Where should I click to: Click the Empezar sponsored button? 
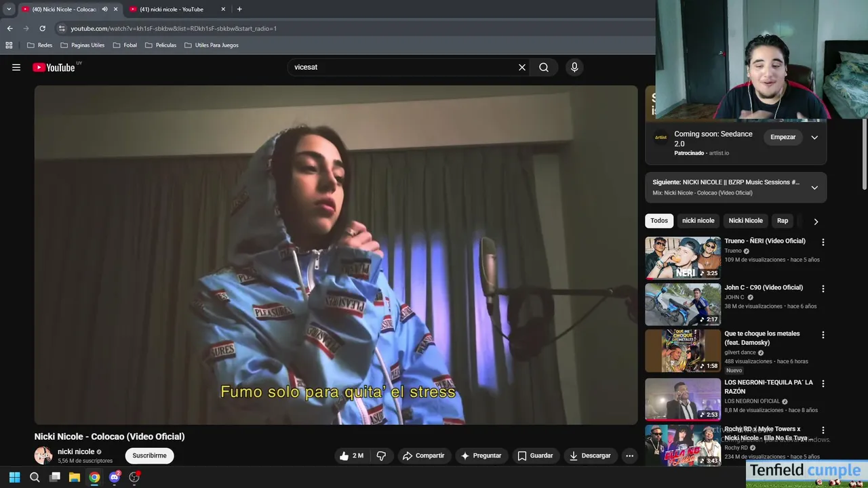(x=783, y=137)
